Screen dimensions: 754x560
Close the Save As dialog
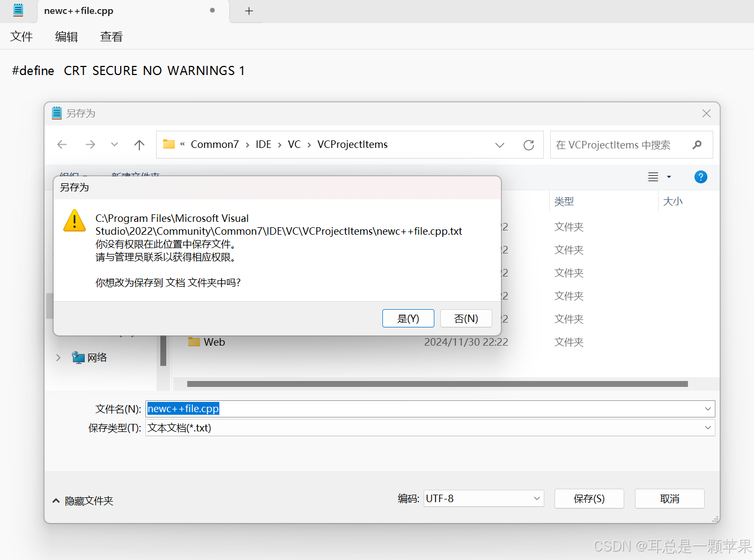pyautogui.click(x=706, y=113)
